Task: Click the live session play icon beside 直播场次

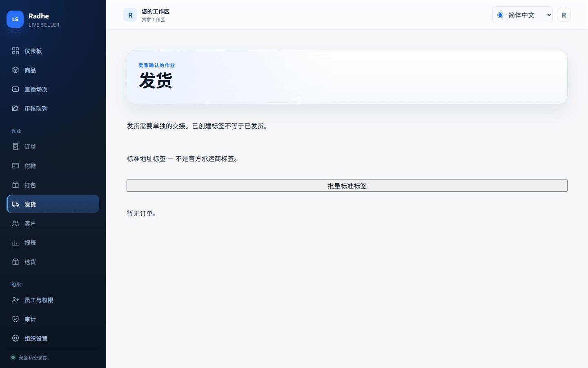Action: 16,89
